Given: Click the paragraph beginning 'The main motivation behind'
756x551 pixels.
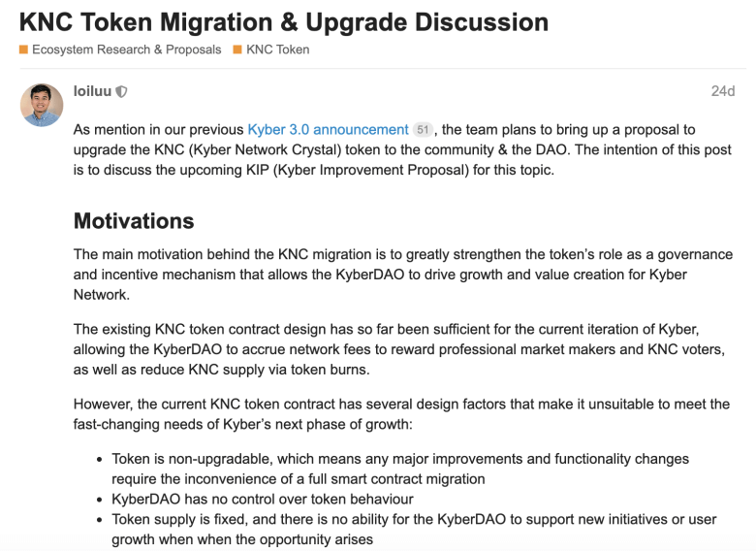Looking at the screenshot, I should [403, 275].
